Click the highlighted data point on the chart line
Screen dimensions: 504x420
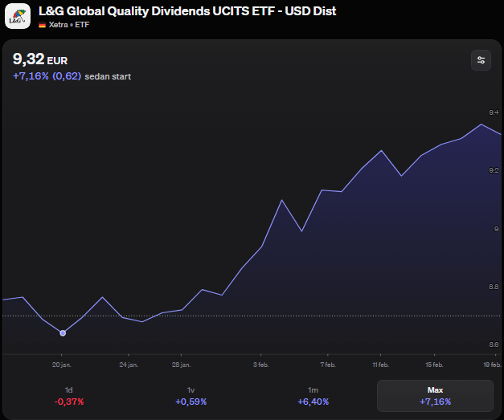click(63, 333)
